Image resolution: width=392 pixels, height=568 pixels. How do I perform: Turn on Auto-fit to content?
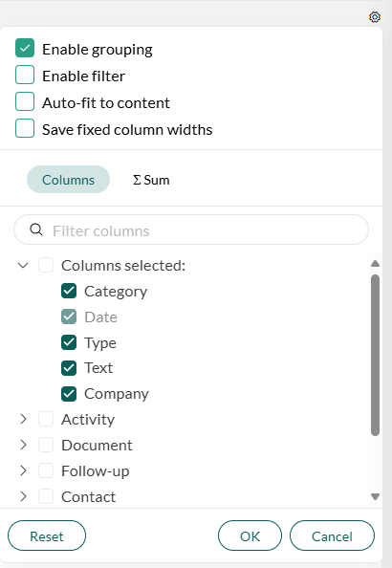click(25, 101)
